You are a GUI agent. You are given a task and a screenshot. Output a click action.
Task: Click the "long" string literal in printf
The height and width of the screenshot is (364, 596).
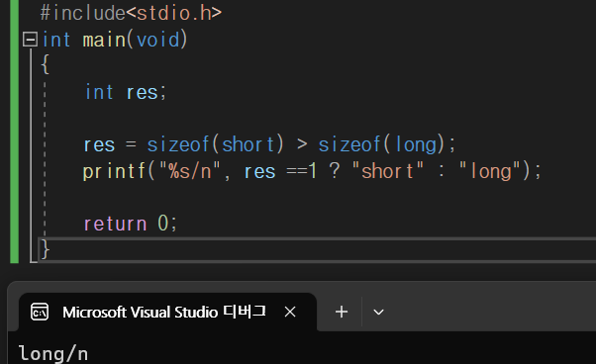pos(489,171)
